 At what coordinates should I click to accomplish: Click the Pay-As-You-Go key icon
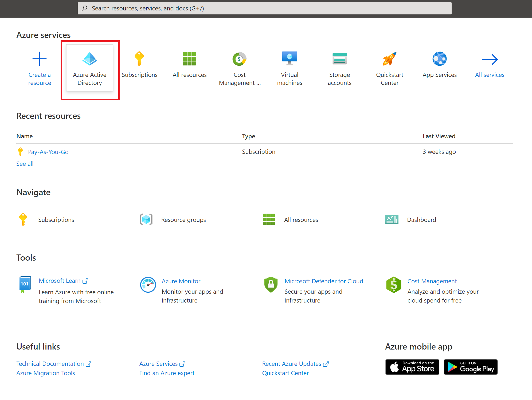coord(20,152)
